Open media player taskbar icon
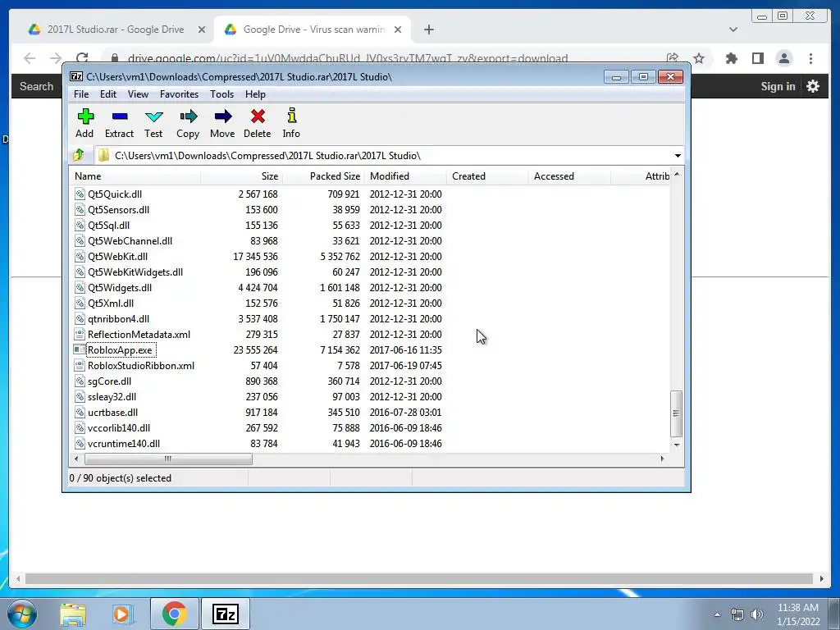 click(x=123, y=614)
